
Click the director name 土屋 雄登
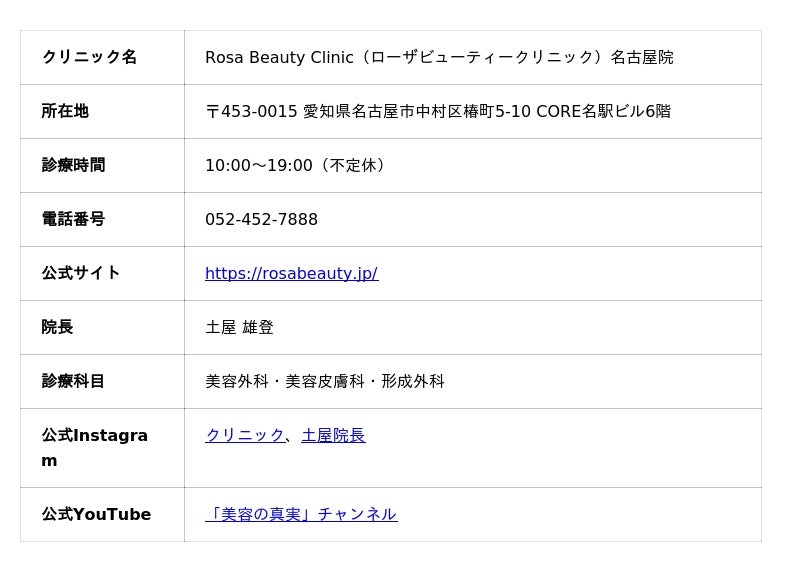pyautogui.click(x=239, y=327)
